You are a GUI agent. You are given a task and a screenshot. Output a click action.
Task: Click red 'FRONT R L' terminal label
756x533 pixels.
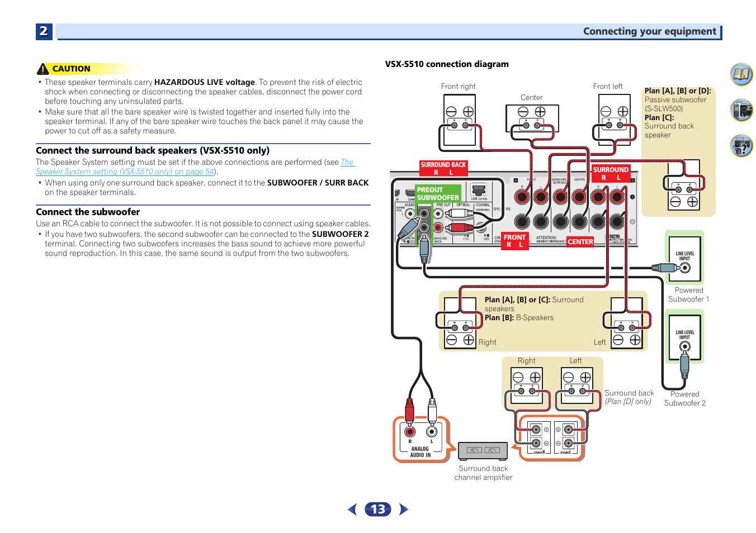[x=514, y=241]
